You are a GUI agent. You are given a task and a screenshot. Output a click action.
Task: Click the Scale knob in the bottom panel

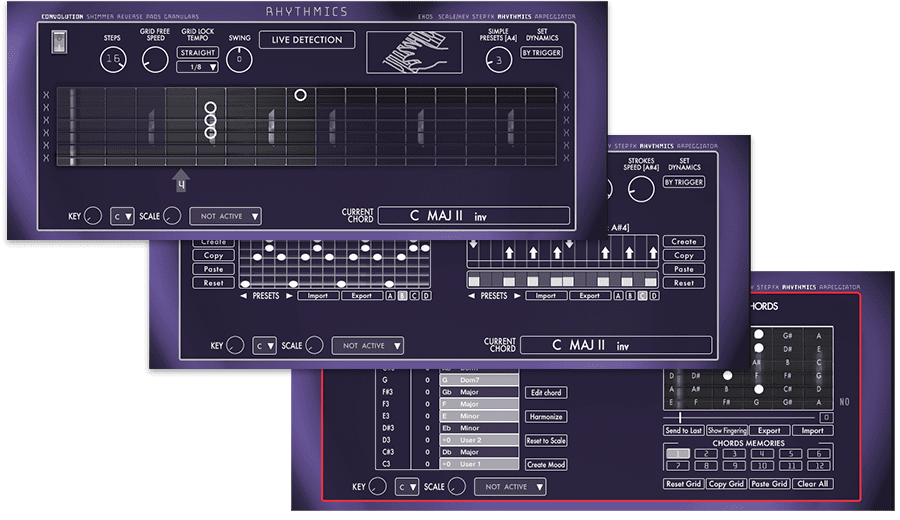457,487
